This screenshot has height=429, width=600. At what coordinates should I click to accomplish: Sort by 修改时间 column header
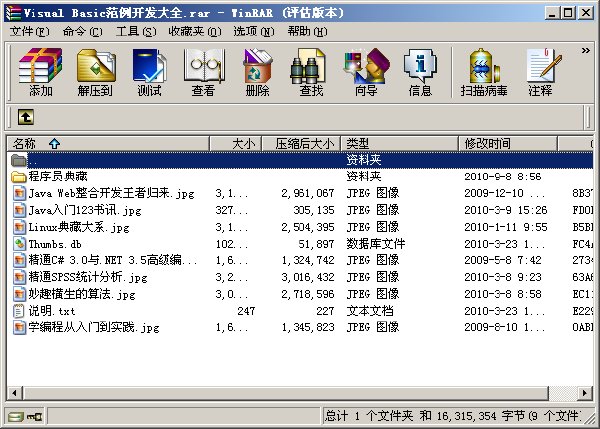point(508,144)
